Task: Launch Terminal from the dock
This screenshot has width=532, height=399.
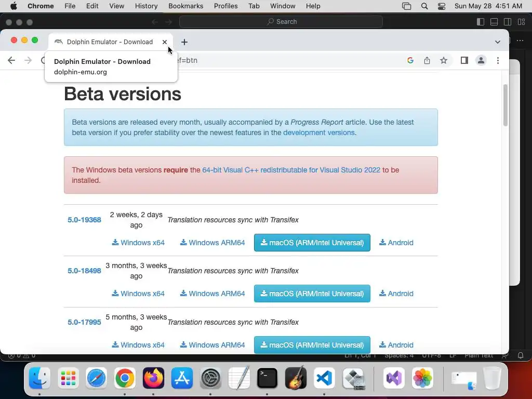Action: click(267, 378)
